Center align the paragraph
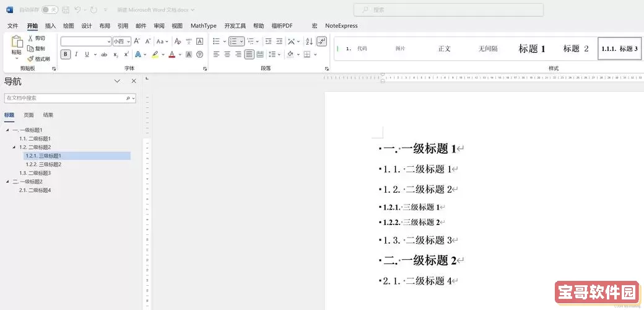 coord(227,55)
